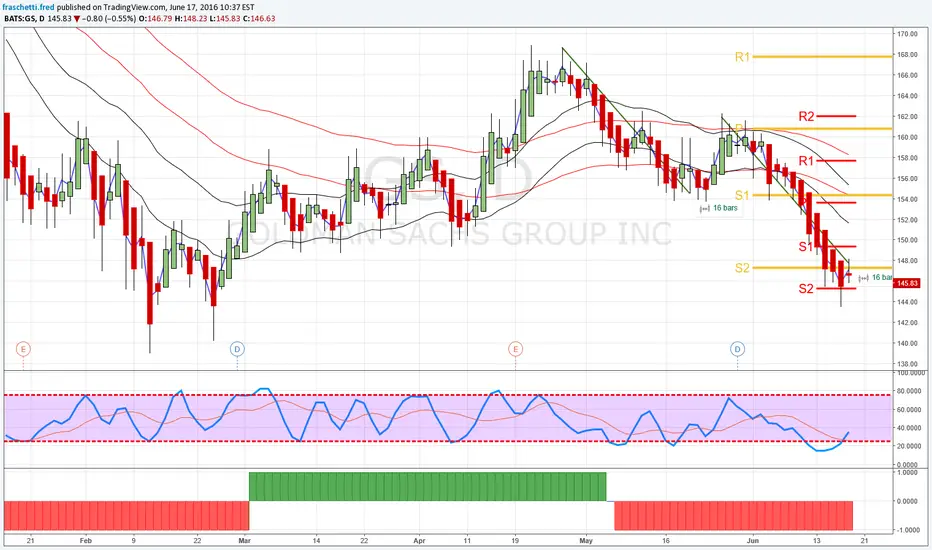Click the red 145.83 current price tag

click(907, 283)
